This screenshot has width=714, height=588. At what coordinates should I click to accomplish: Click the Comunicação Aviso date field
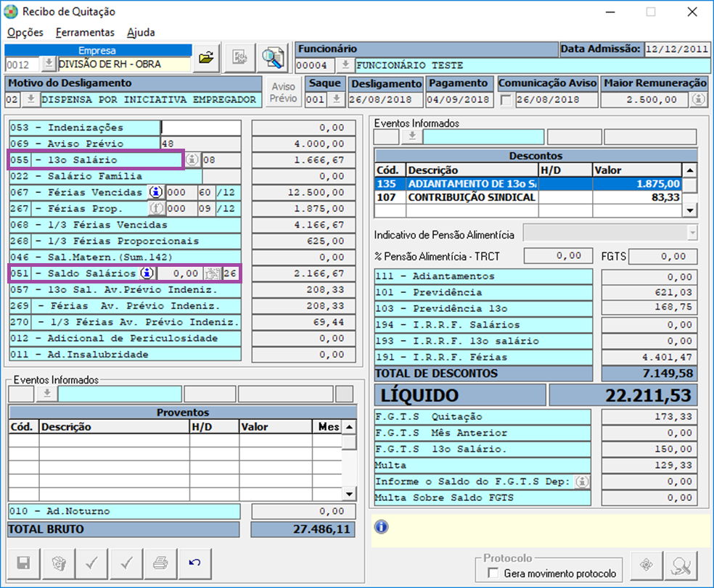pos(557,99)
